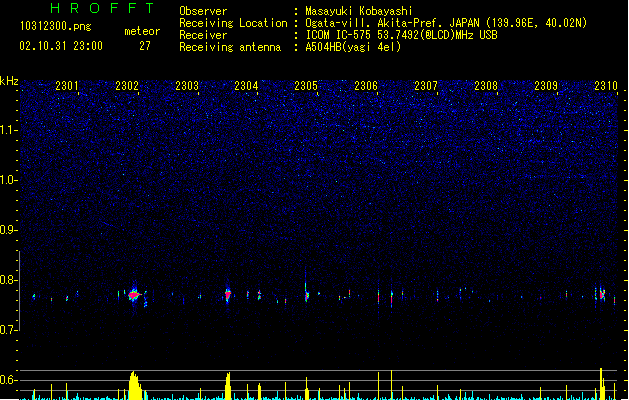629x400 pixels.
Task: Click time marker 2308
Action: click(486, 86)
